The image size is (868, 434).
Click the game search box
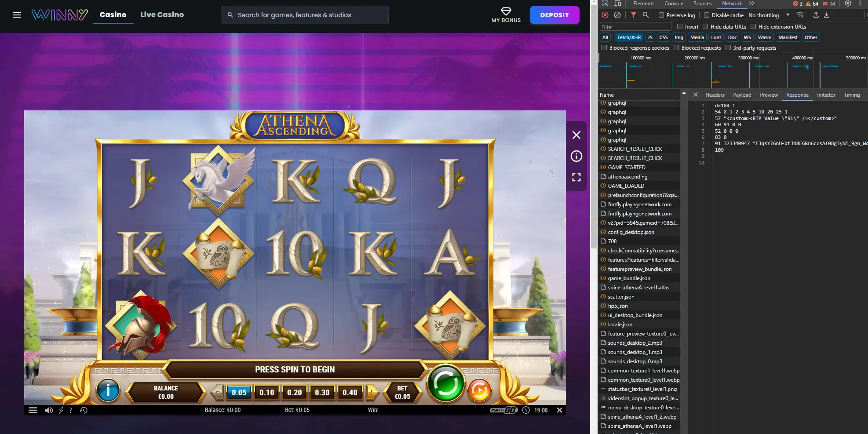click(305, 15)
